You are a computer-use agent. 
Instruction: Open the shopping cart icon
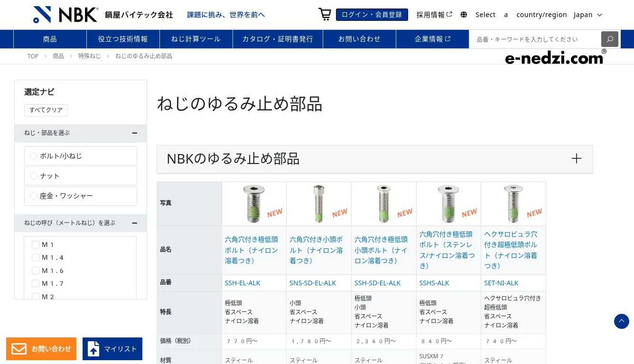pyautogui.click(x=325, y=14)
